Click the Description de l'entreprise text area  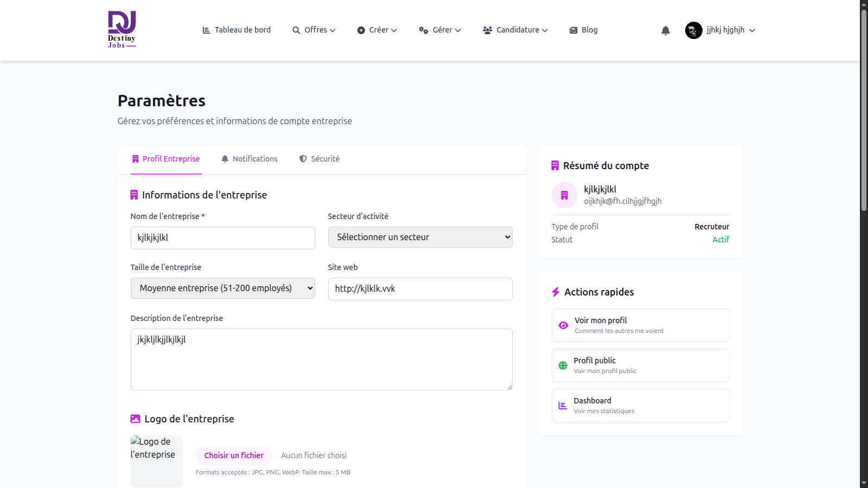321,359
